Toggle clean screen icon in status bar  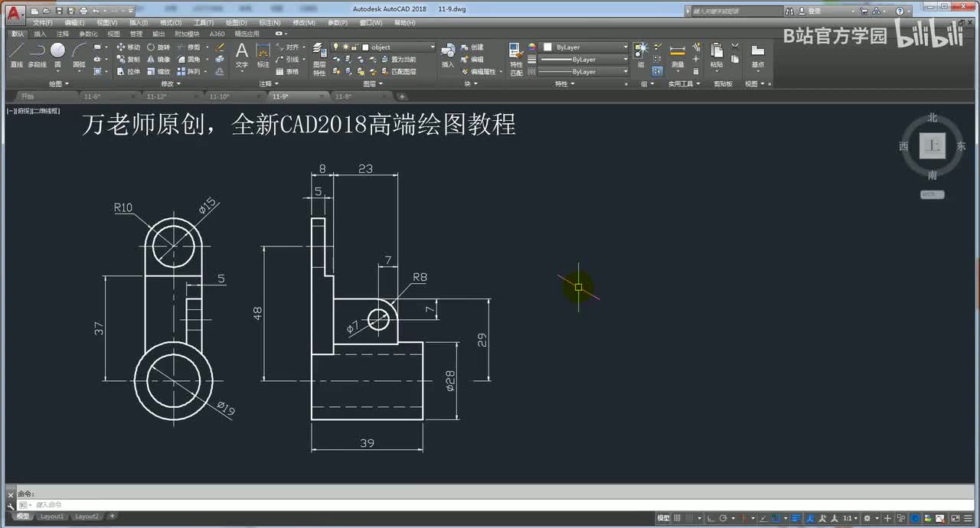pos(955,518)
